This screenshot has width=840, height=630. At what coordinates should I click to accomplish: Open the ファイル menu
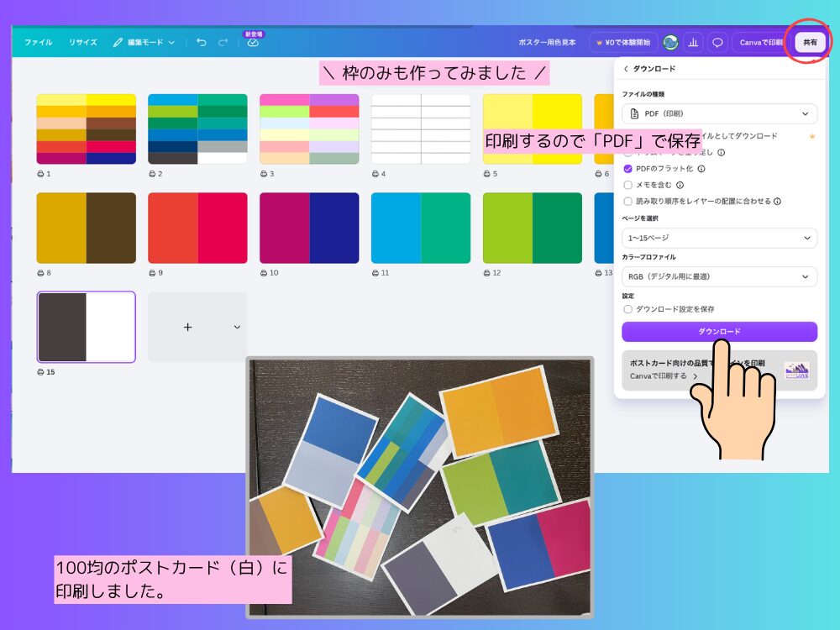[x=38, y=42]
